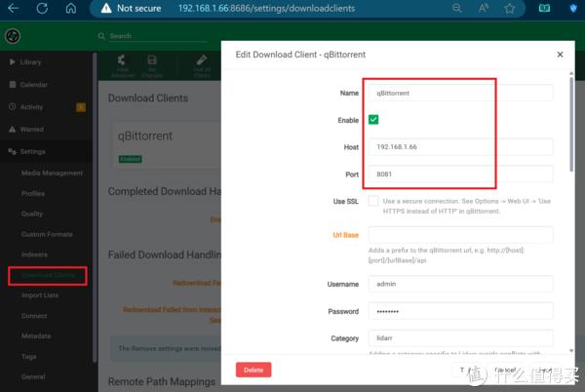
Task: Select Indexers settings
Action: click(x=34, y=255)
